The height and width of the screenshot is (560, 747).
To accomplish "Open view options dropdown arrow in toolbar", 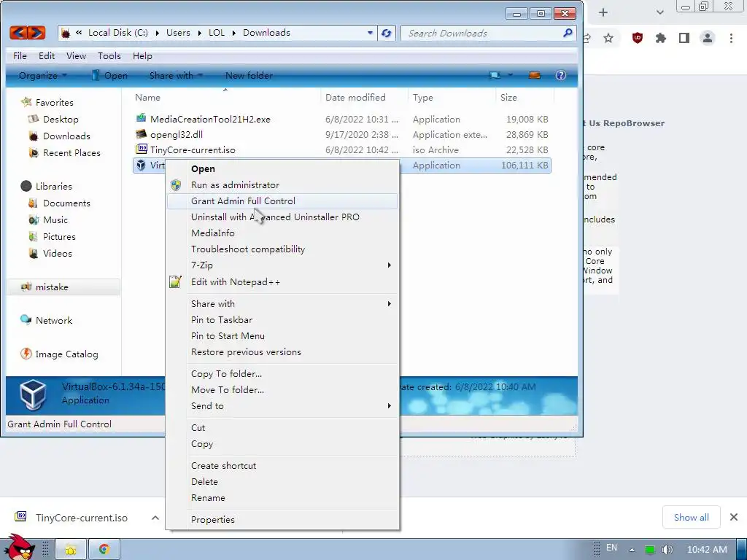I will tap(510, 75).
